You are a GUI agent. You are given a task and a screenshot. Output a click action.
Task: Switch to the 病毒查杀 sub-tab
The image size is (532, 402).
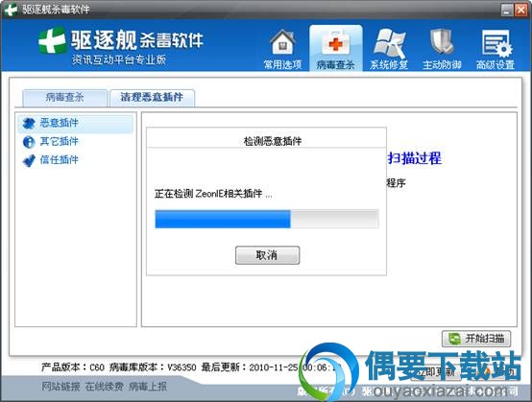[x=64, y=98]
